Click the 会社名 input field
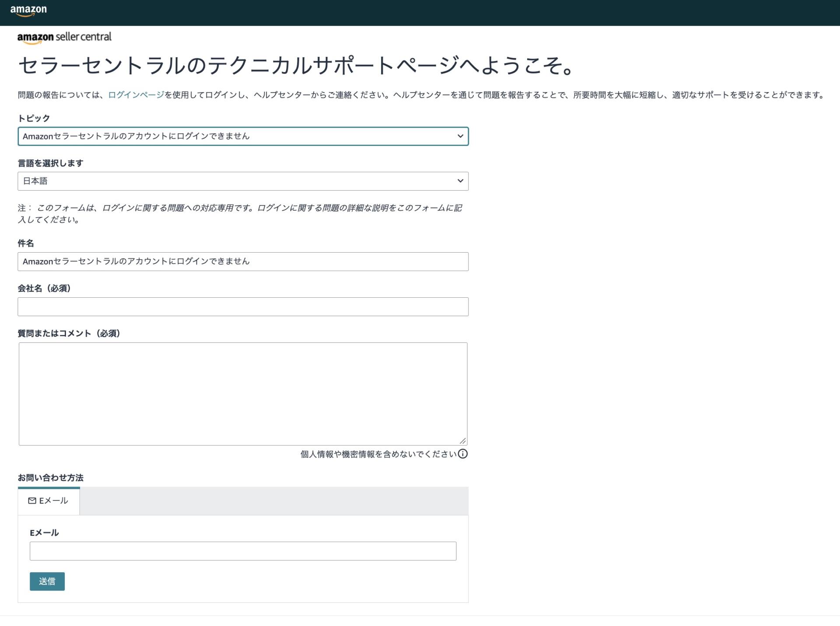840x626 pixels. click(243, 306)
